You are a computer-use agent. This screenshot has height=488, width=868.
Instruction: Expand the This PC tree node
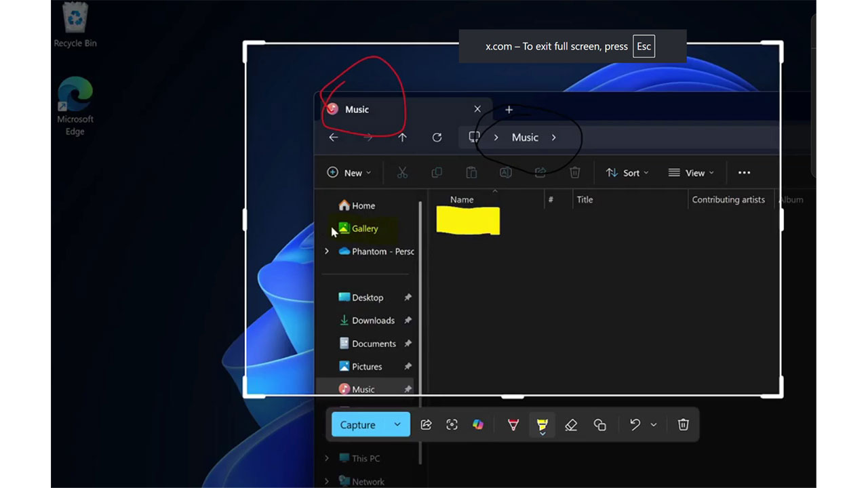coord(327,459)
